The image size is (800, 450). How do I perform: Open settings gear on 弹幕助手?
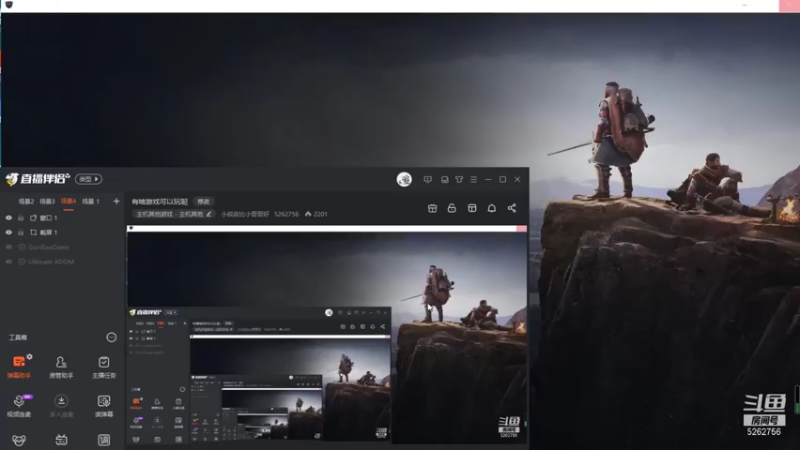(30, 357)
